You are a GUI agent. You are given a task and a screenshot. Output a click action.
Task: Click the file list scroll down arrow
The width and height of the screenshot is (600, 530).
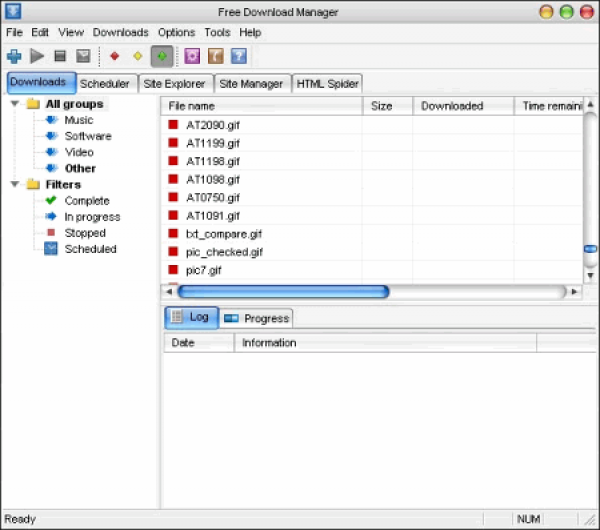point(590,275)
